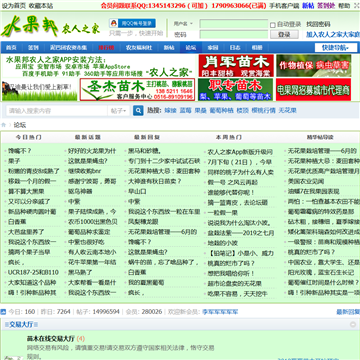Open thread 超市论盘卖的无花果
This screenshot has height=360, width=360.
pyautogui.click(x=235, y=284)
